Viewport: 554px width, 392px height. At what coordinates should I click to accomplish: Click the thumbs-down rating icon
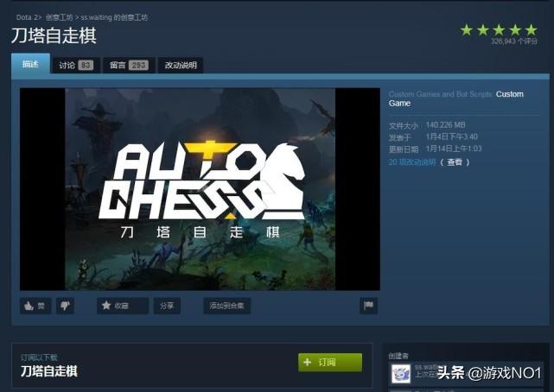pyautogui.click(x=65, y=306)
